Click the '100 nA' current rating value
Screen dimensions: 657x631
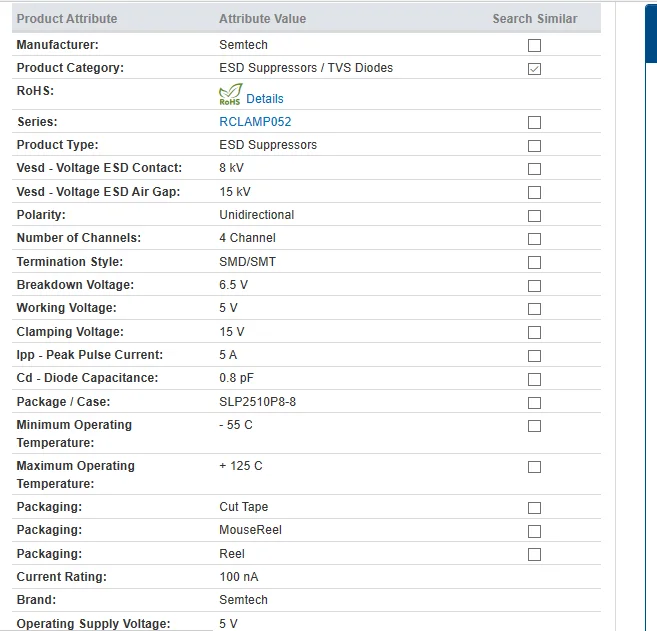239,577
